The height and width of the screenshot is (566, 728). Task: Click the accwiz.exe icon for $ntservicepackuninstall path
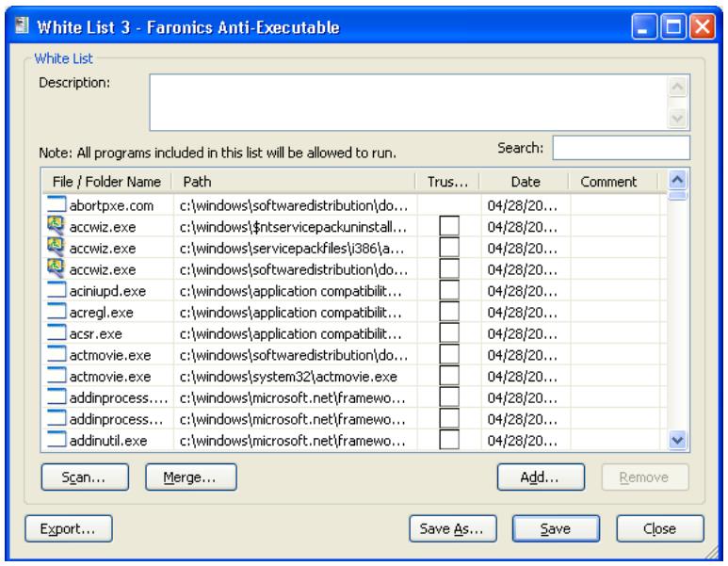coord(57,226)
